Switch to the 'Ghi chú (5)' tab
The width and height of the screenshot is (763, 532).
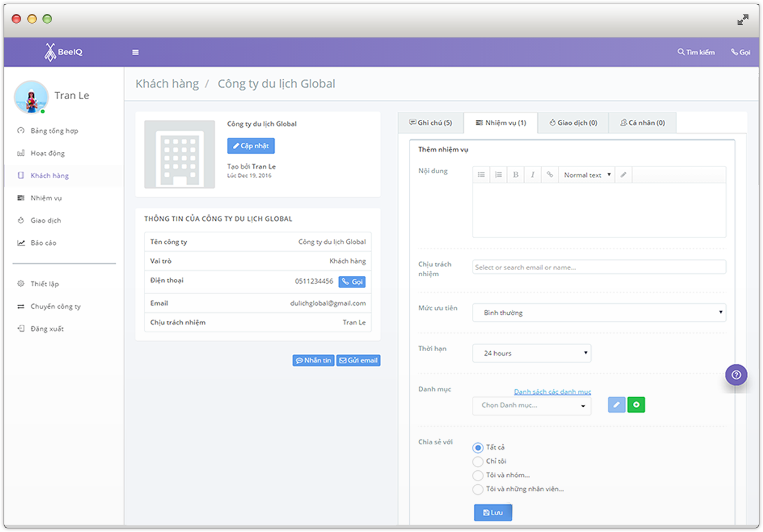(430, 123)
